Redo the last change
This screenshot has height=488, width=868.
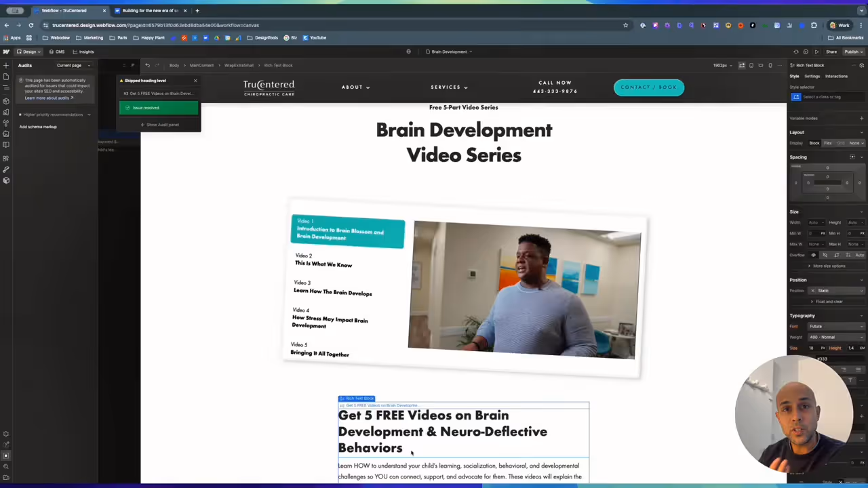pyautogui.click(x=157, y=65)
